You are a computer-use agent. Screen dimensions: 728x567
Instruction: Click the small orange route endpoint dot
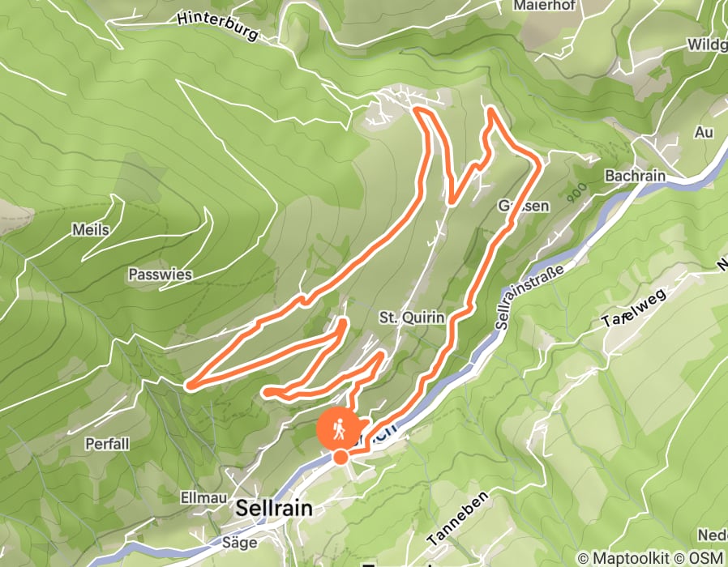[341, 458]
